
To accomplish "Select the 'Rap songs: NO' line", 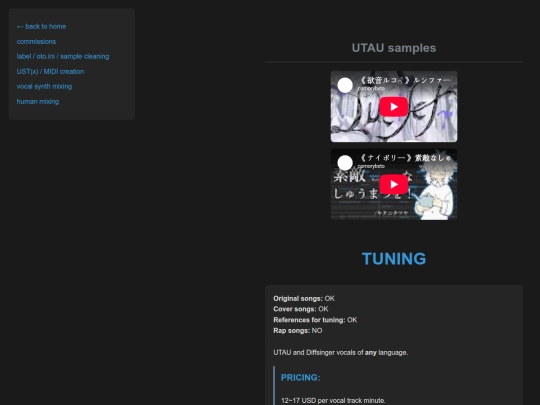I will [x=298, y=331].
